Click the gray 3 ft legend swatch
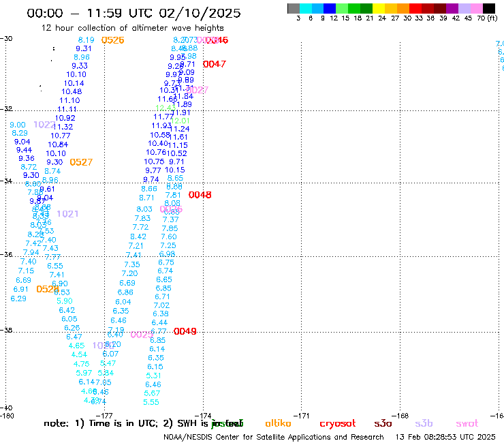The height and width of the screenshot is (443, 504). [294, 8]
